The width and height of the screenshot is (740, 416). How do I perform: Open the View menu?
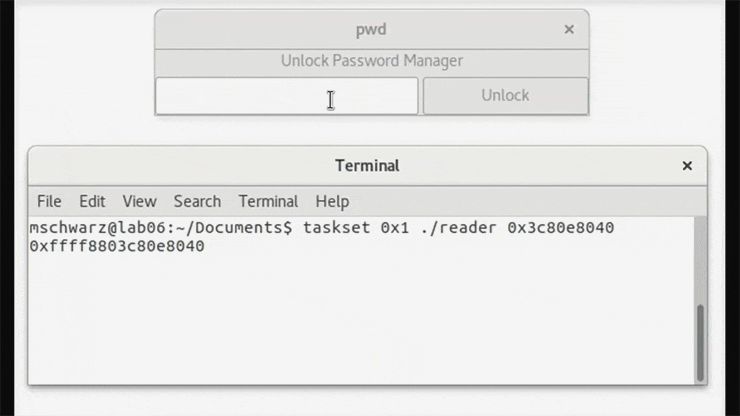[140, 202]
